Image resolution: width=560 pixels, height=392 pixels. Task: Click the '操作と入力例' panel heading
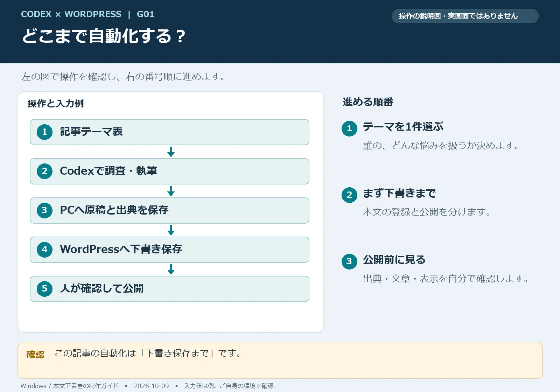[55, 104]
